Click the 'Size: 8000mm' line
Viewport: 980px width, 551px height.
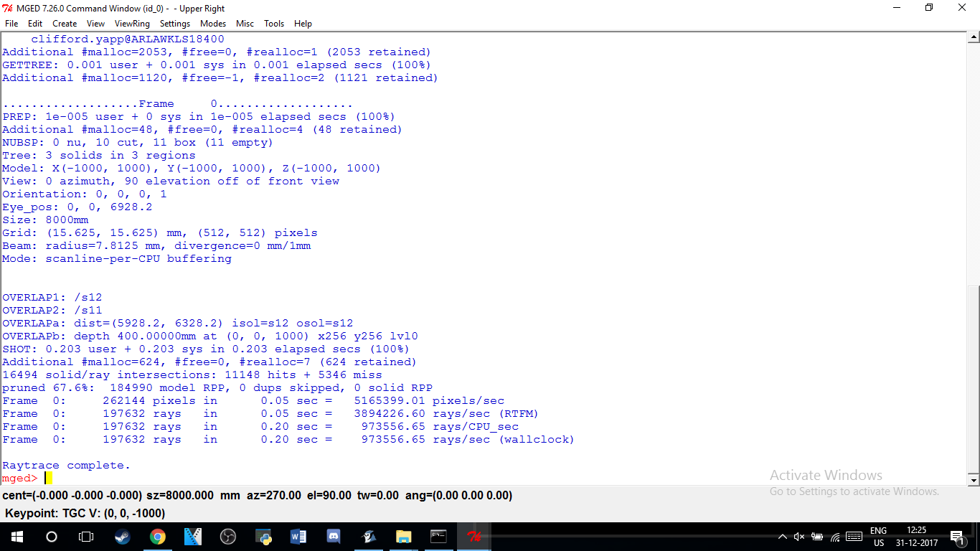click(45, 220)
